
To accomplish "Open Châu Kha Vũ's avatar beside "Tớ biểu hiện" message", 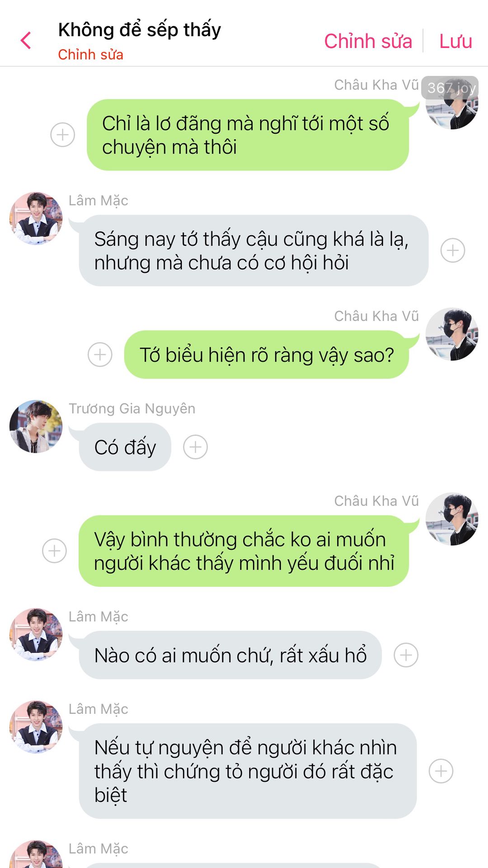I will [452, 334].
